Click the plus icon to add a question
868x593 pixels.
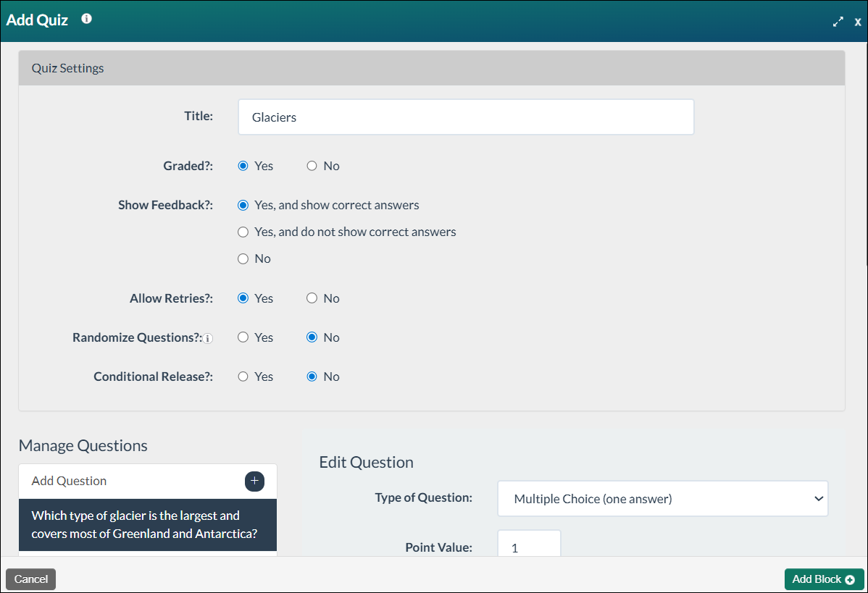254,481
